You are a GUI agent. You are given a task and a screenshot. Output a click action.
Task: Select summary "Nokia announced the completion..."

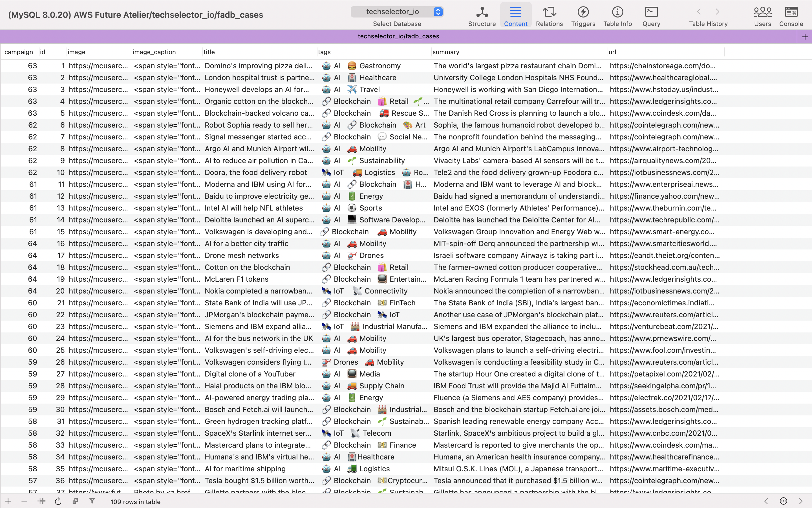click(519, 291)
